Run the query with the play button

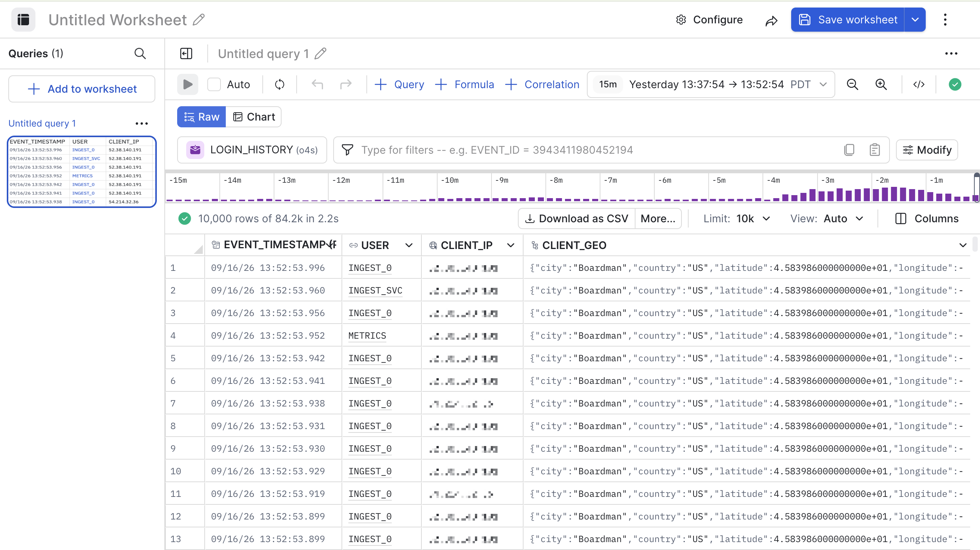coord(188,84)
